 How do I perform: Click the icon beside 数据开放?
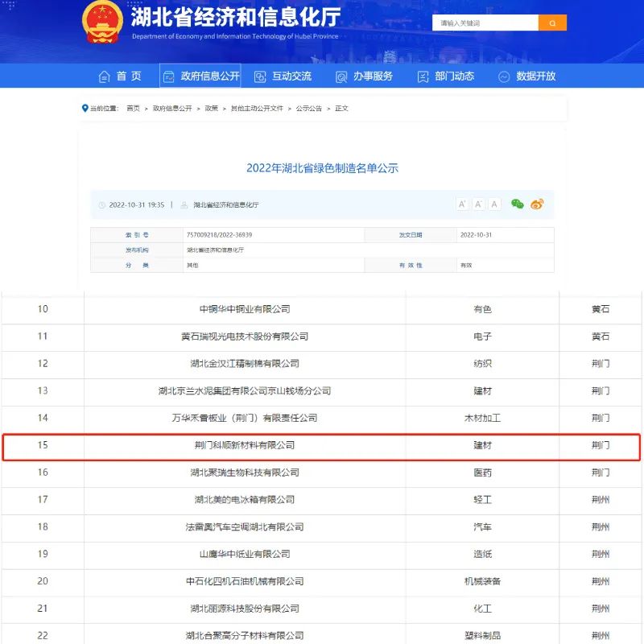504,76
